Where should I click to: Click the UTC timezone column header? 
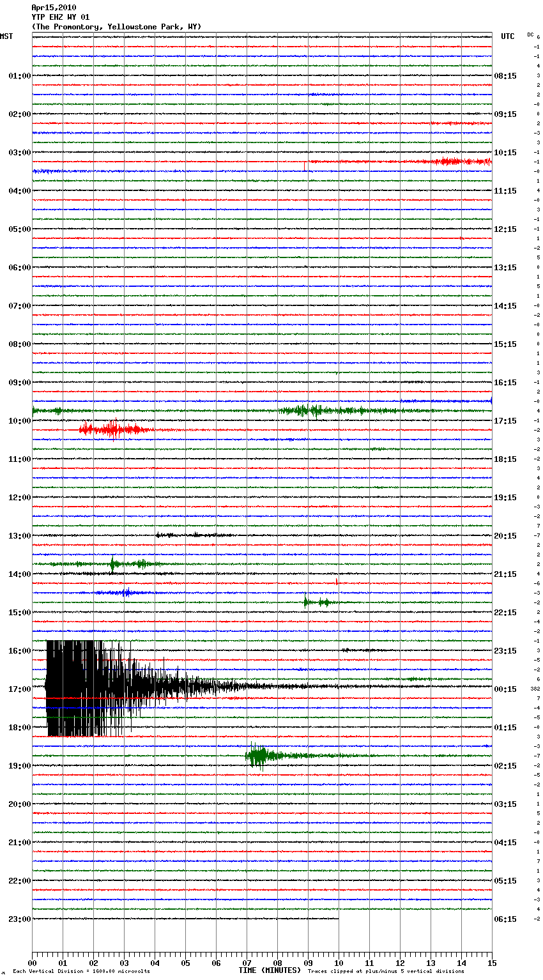pos(507,36)
